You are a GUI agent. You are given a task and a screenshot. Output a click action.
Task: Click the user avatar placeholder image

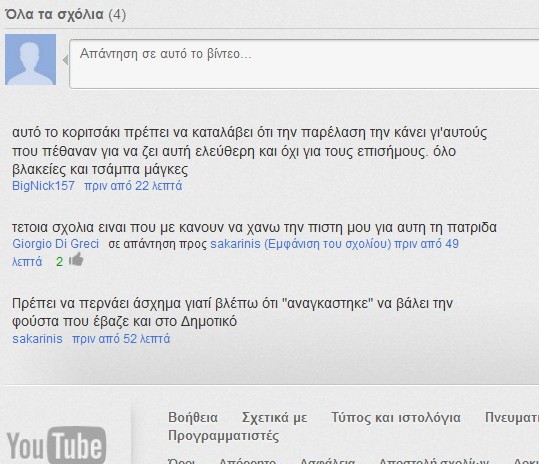point(31,59)
